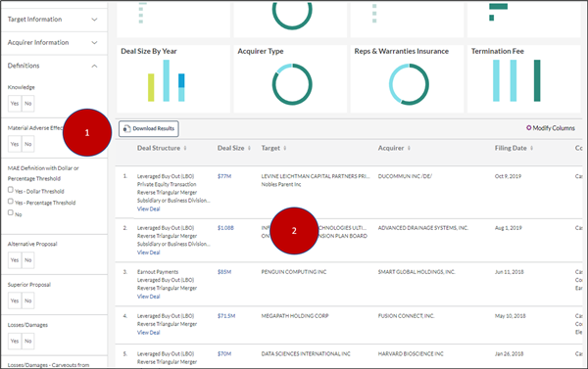
Task: Select Yes under Material Adverse Effect
Action: (15, 144)
